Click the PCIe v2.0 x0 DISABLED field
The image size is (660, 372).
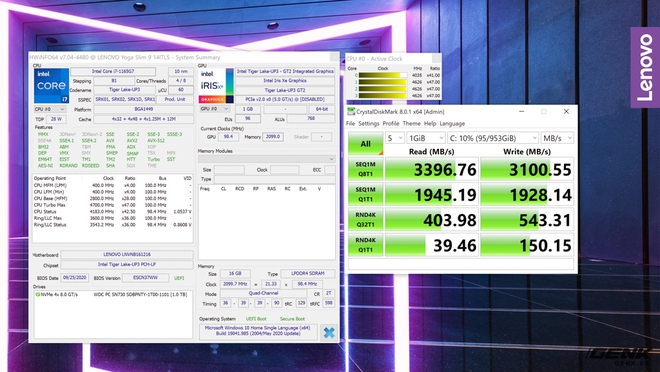tap(285, 100)
